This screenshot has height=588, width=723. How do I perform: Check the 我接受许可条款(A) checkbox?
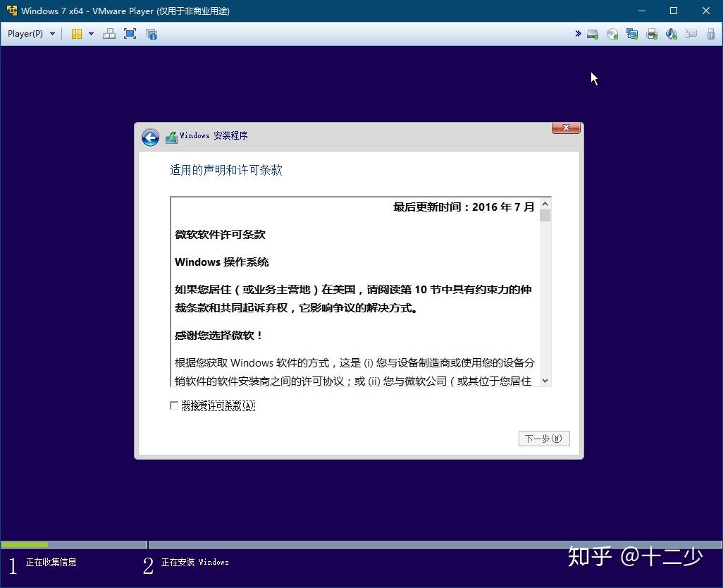click(174, 405)
